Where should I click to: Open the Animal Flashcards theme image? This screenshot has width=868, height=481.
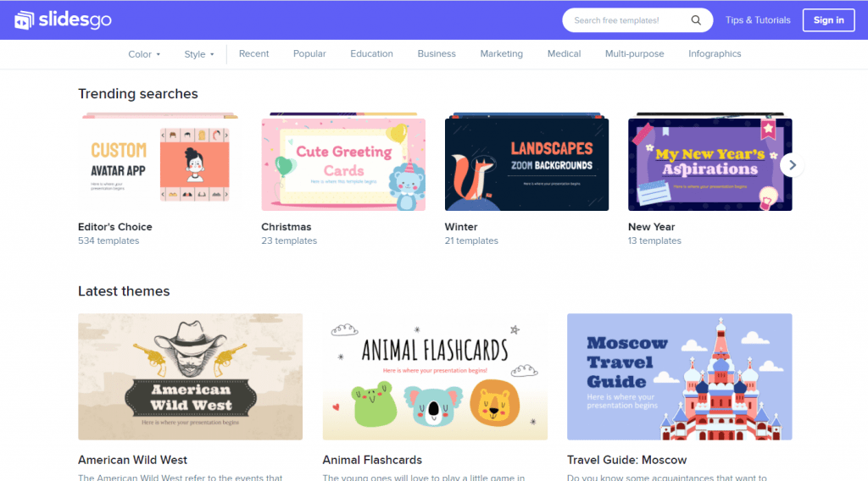click(435, 377)
